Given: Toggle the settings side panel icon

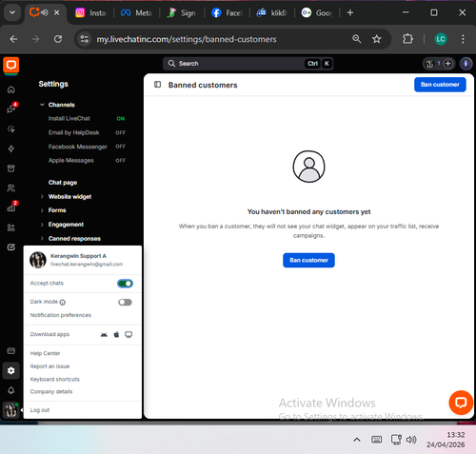Looking at the screenshot, I should point(157,85).
